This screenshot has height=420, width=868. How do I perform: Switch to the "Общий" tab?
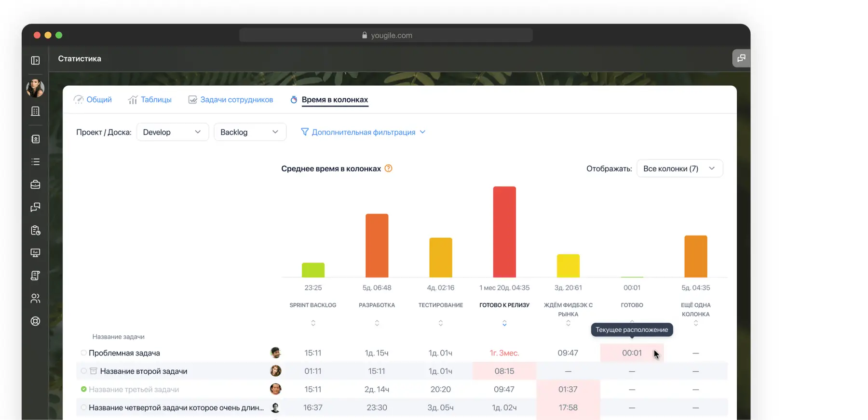93,100
